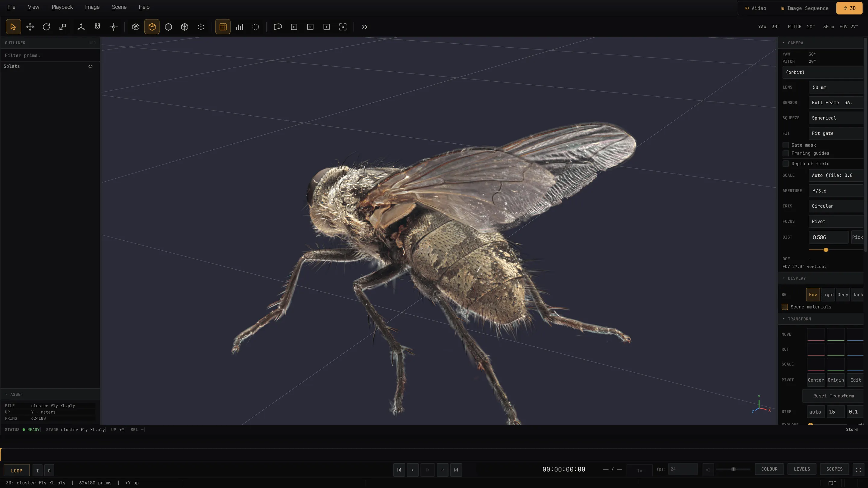Switch to wireframe cube display
Viewport: 868px width, 488px height.
185,27
